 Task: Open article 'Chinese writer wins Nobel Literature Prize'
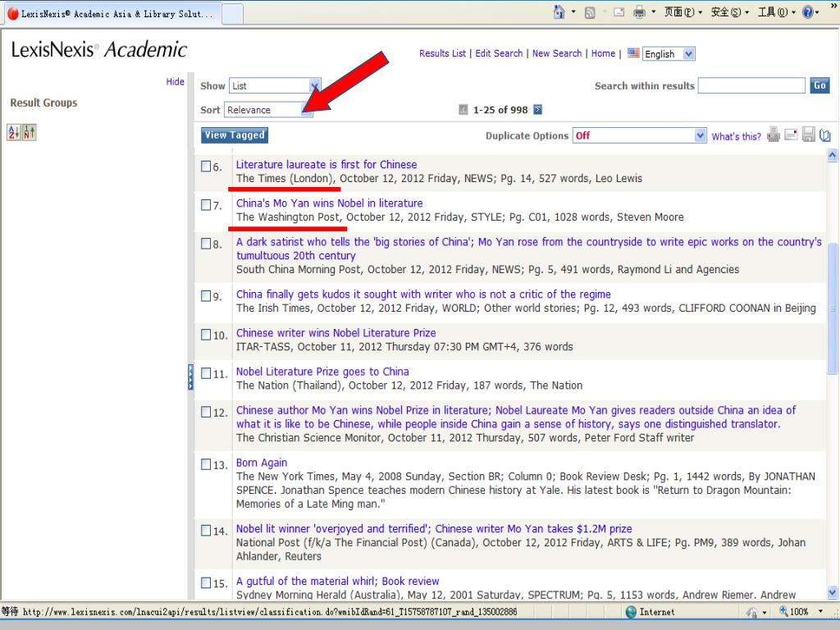point(336,333)
